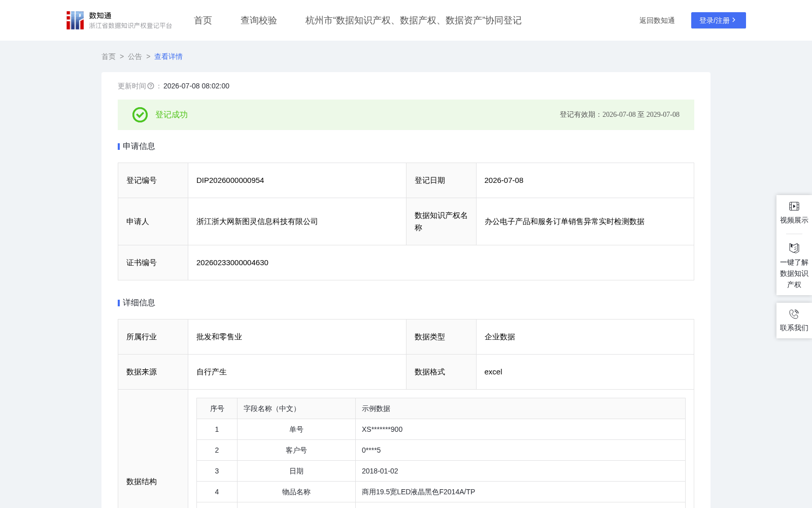Click the 登记有效期 date range text
The height and width of the screenshot is (508, 812).
[x=620, y=115]
